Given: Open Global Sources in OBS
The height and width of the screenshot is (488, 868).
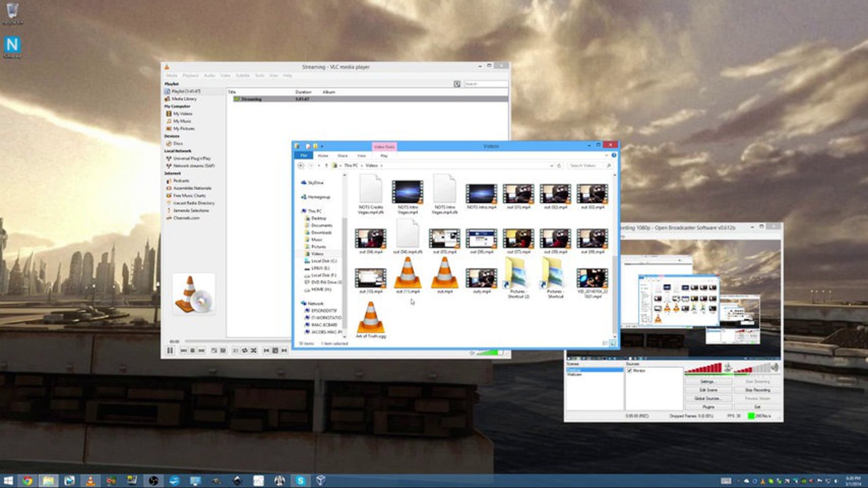Looking at the screenshot, I should tap(708, 399).
